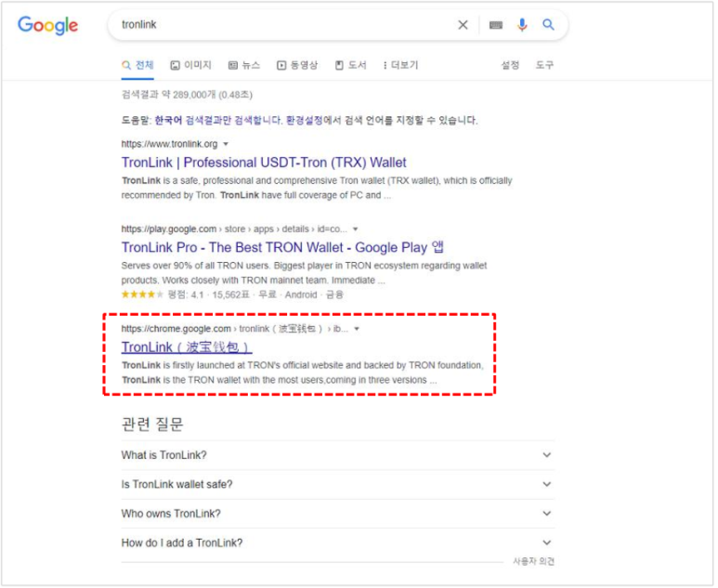Image resolution: width=718 pixels, height=588 pixels.
Task: Open dropdown arrow next to play.google.com URL
Action: tap(356, 229)
